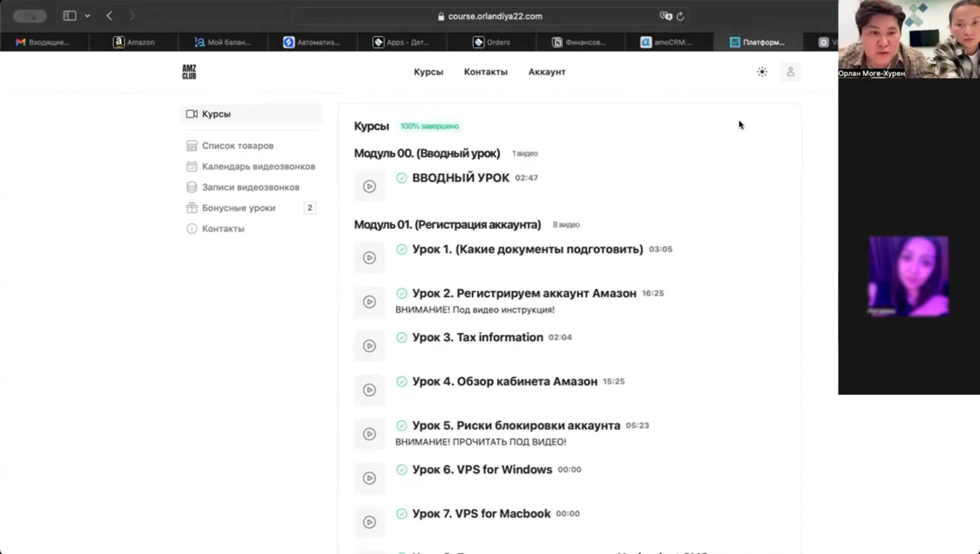980x554 pixels.
Task: Click the address bar with course.orlandiya22.com
Action: (x=495, y=16)
